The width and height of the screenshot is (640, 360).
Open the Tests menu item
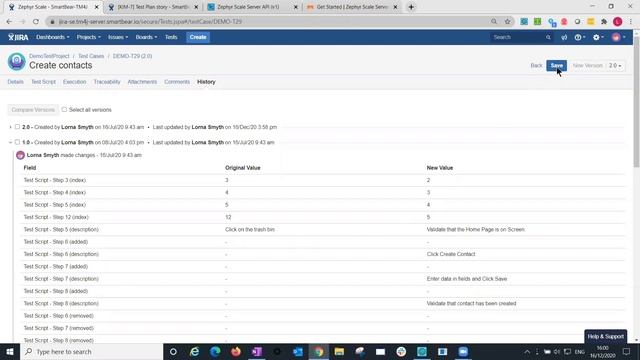171,37
